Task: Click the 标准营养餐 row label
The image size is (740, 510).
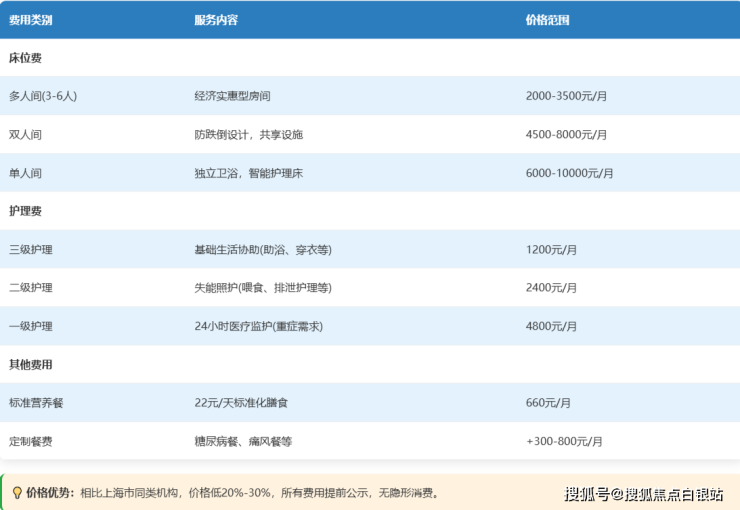Action: 36,403
